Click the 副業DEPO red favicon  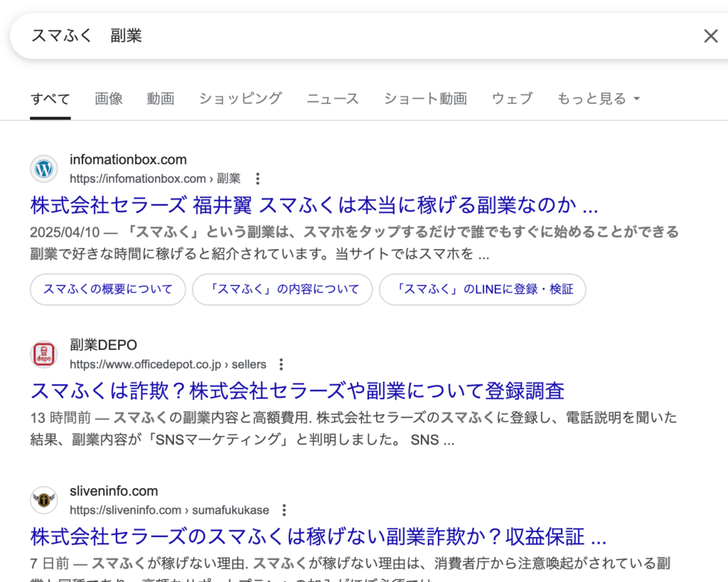click(44, 354)
